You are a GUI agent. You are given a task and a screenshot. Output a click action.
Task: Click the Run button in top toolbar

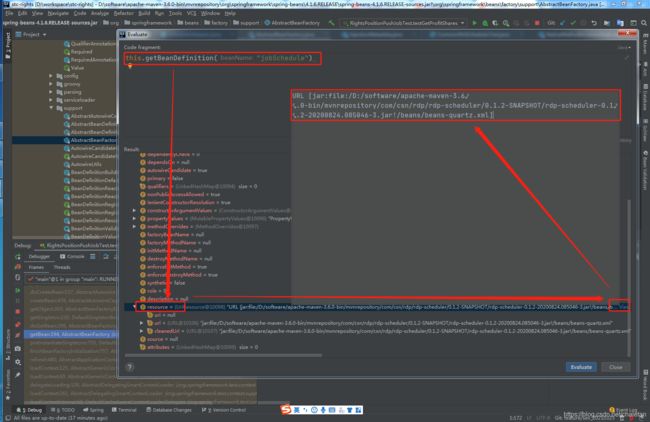point(474,23)
